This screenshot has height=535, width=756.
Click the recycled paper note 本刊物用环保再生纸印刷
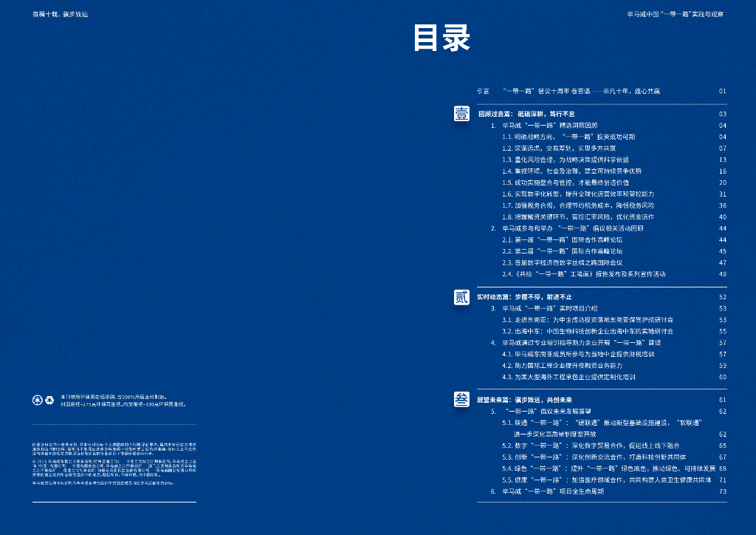coord(113,397)
